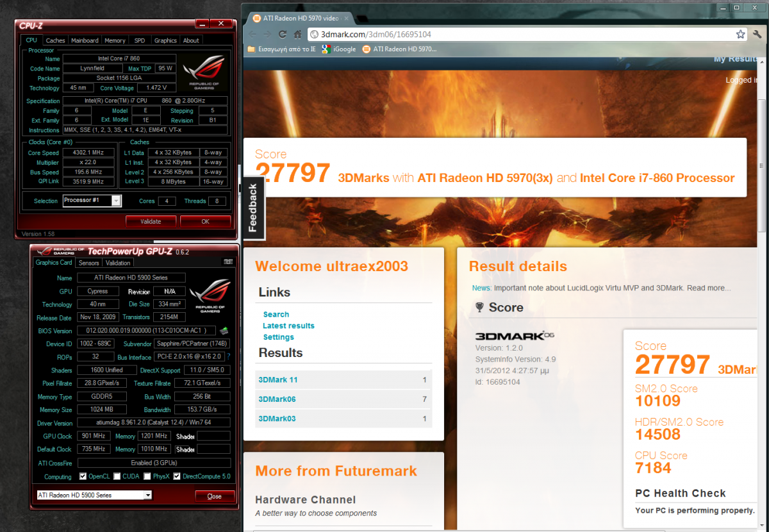Image resolution: width=769 pixels, height=532 pixels.
Task: Click OK in the CPU-Z window
Action: pos(205,221)
